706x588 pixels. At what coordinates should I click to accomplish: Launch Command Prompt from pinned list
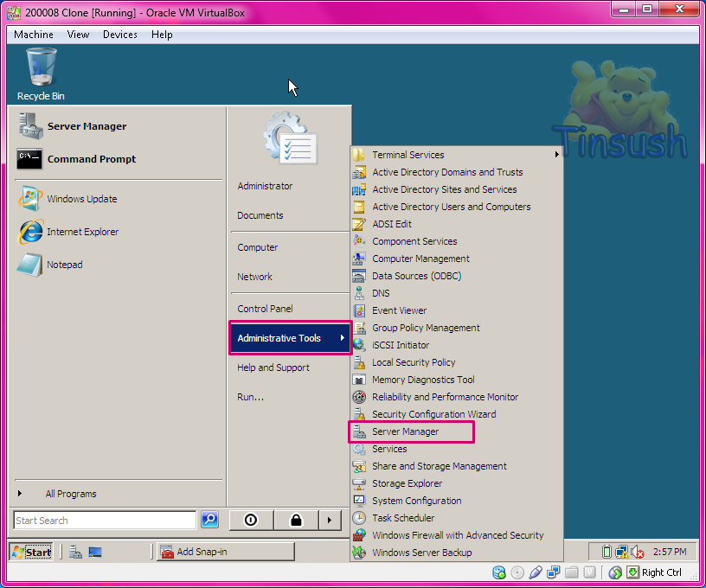click(29, 159)
